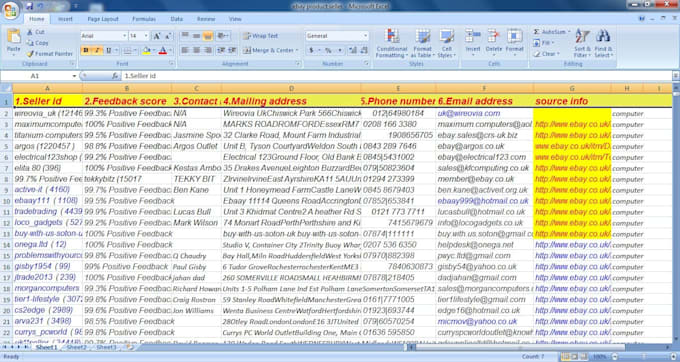This screenshot has height=362, width=680.
Task: Toggle Middle Align vertical alignment
Action: [x=196, y=36]
